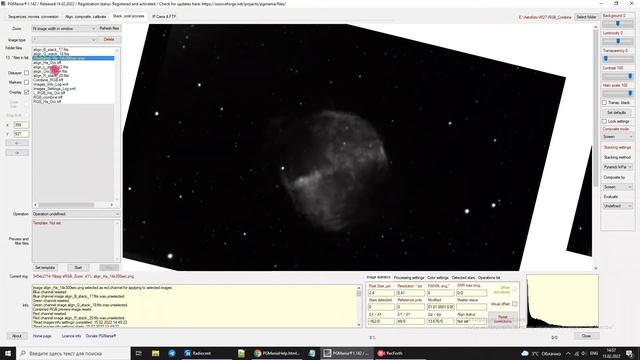The height and width of the screenshot is (360, 640).
Task: Click the y coordinate input field
Action: pos(21,134)
